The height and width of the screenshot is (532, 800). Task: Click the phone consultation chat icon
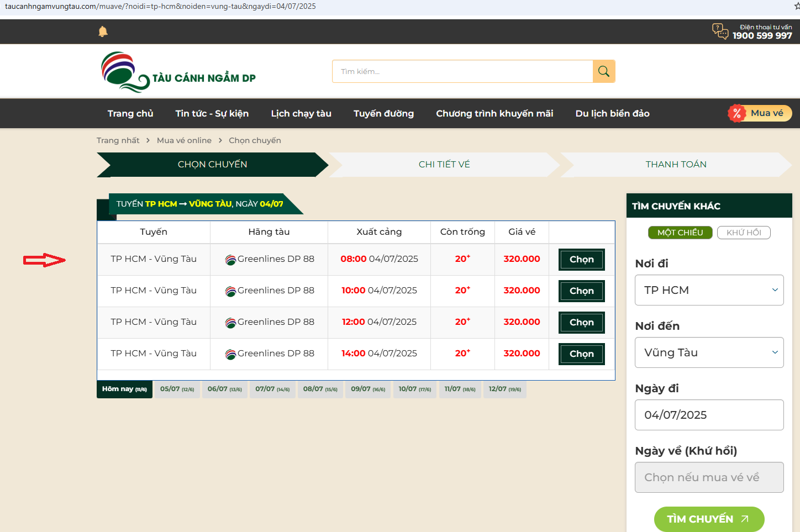(x=720, y=31)
